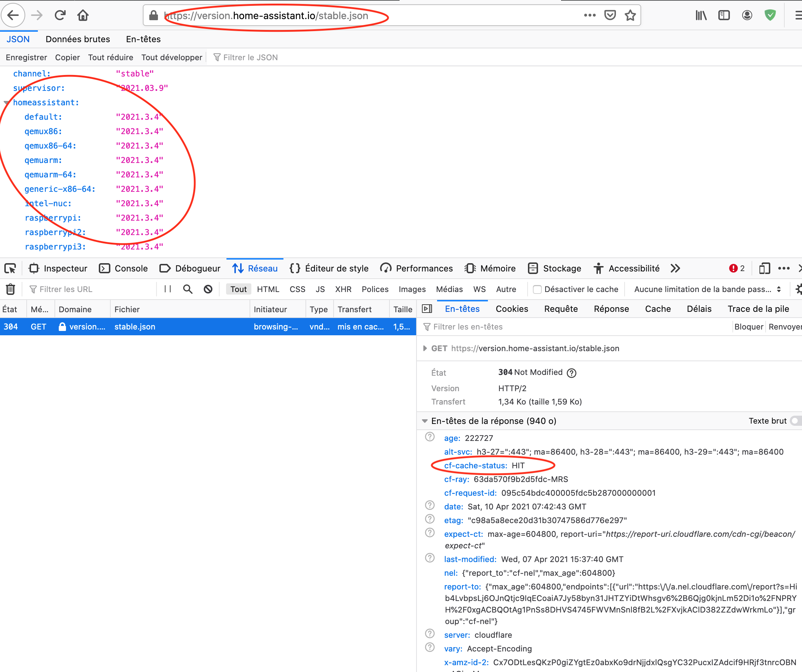This screenshot has width=802, height=672.
Task: Open the Débogueur devtools tab
Action: click(190, 269)
